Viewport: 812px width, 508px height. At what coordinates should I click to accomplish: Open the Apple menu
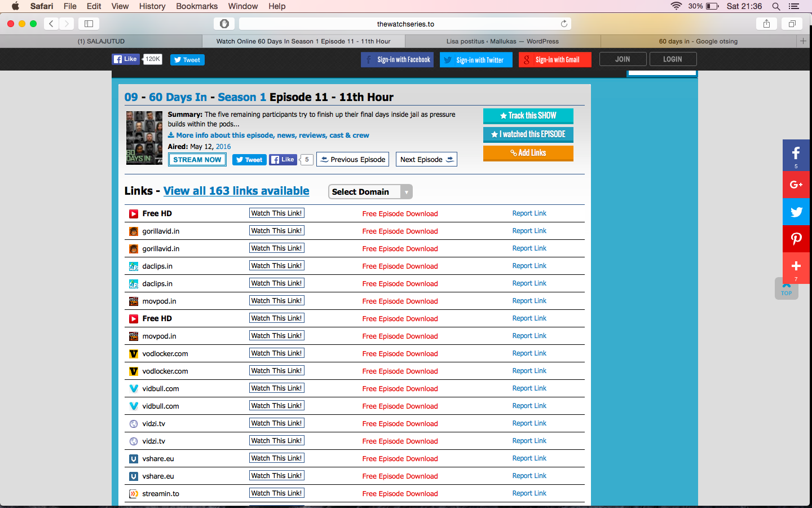coord(16,6)
